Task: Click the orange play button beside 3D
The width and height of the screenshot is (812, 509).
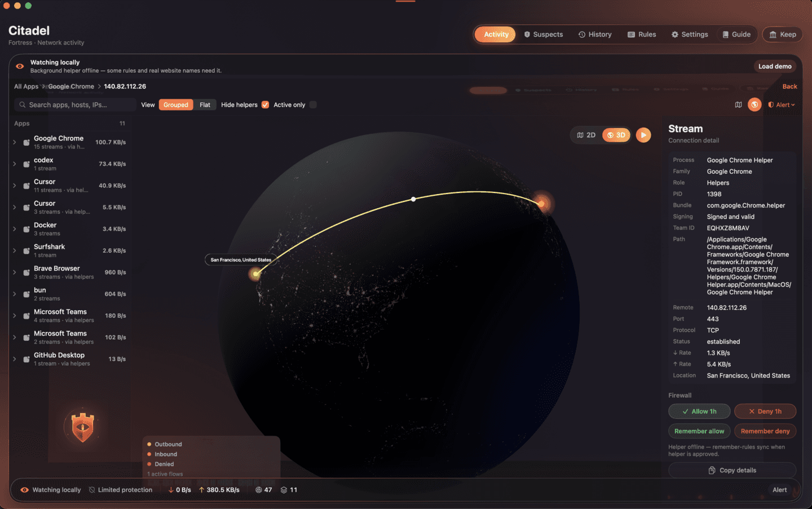Action: (x=643, y=135)
